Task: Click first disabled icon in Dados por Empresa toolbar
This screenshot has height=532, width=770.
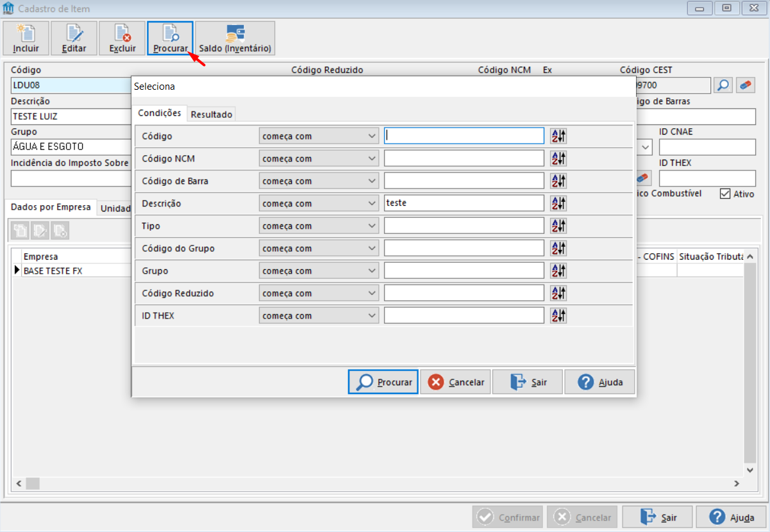Action: tap(21, 231)
